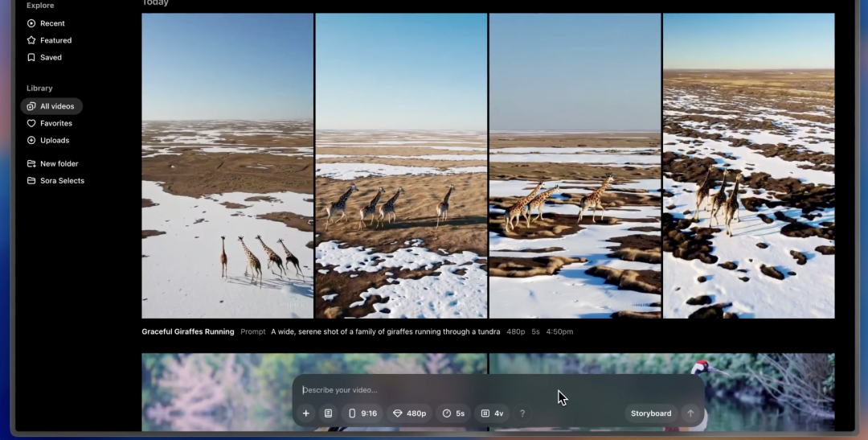Open Recent in the Explore section

(x=46, y=23)
